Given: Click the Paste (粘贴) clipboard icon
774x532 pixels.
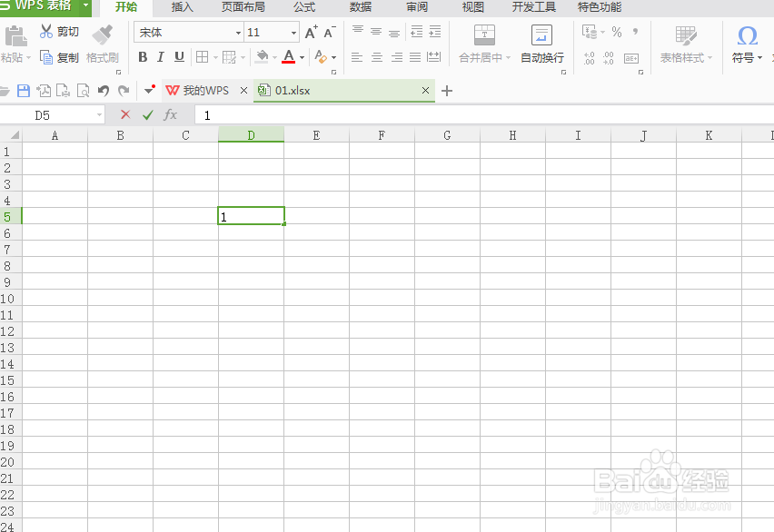Looking at the screenshot, I should (15, 36).
